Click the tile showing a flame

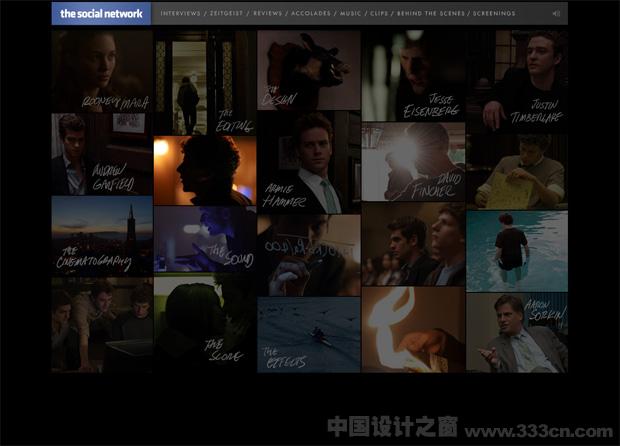click(413, 330)
